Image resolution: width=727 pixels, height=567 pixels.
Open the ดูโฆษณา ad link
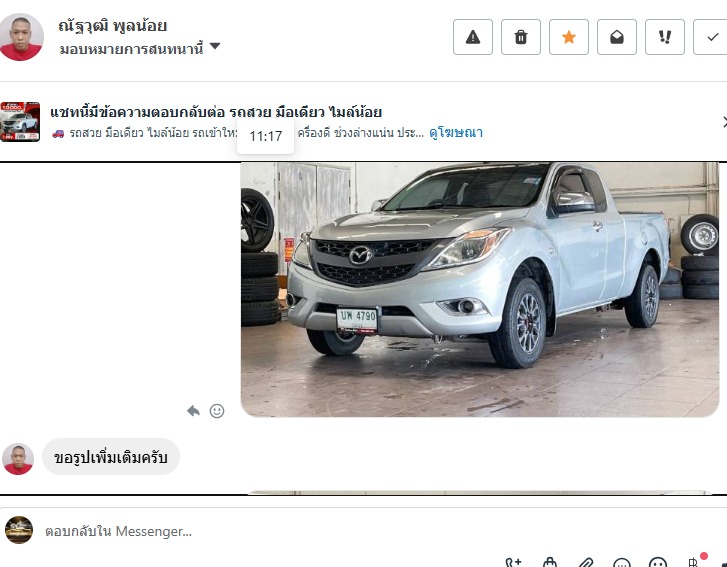click(456, 133)
